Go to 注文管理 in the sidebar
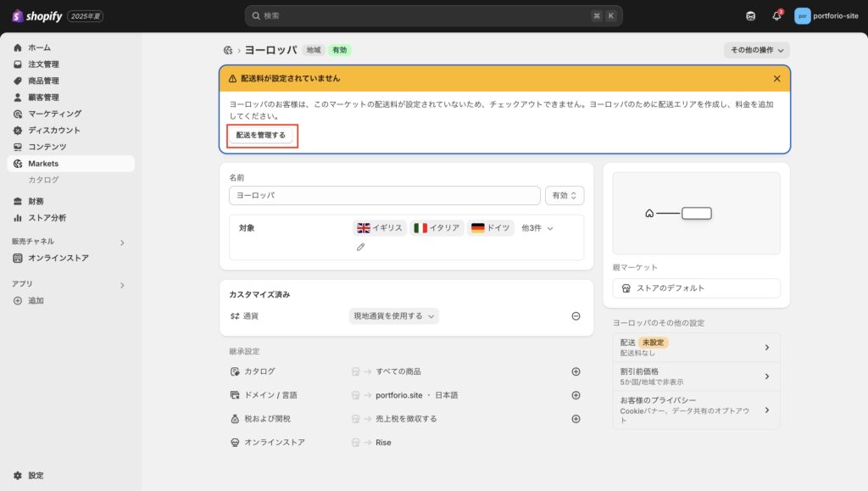Screen dimensions: 868x491 point(43,64)
